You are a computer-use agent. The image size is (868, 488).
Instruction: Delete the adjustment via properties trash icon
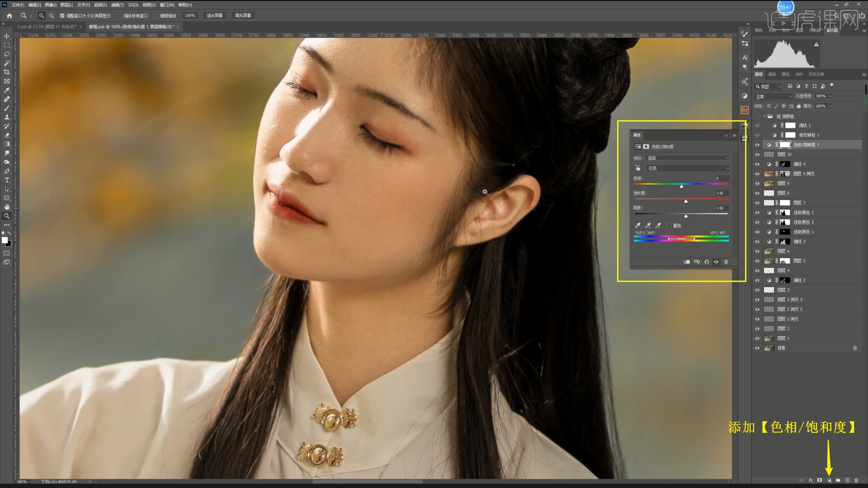(x=726, y=262)
